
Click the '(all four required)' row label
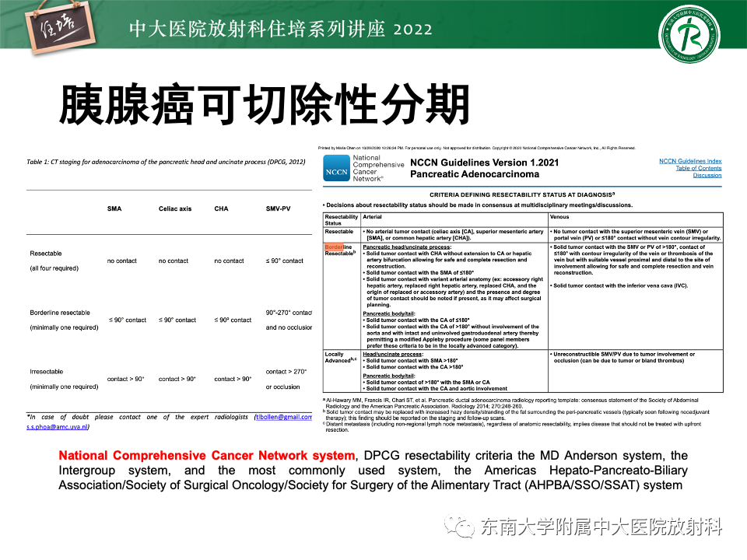54,268
